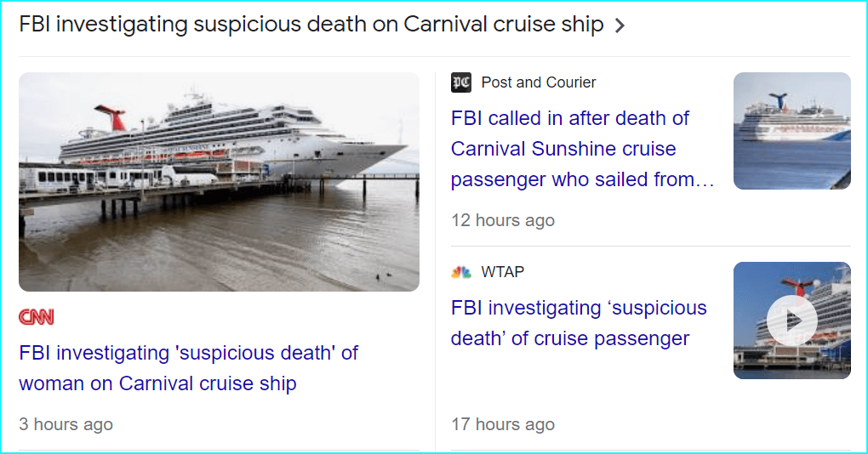Select the Post and Courier source name

point(538,82)
